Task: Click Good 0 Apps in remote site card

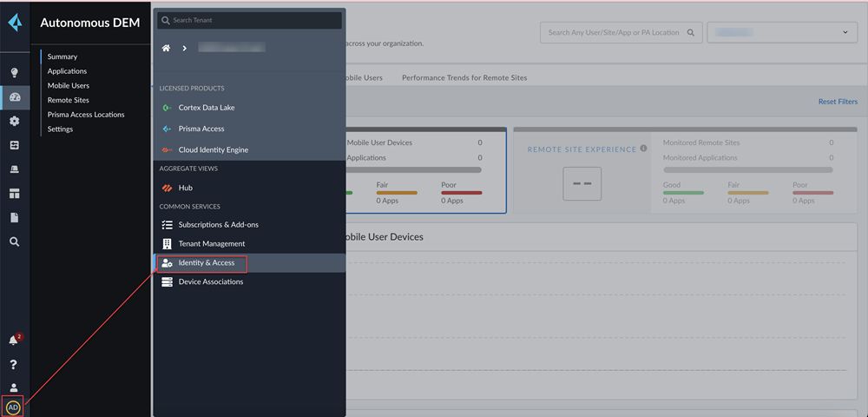Action: (x=683, y=193)
